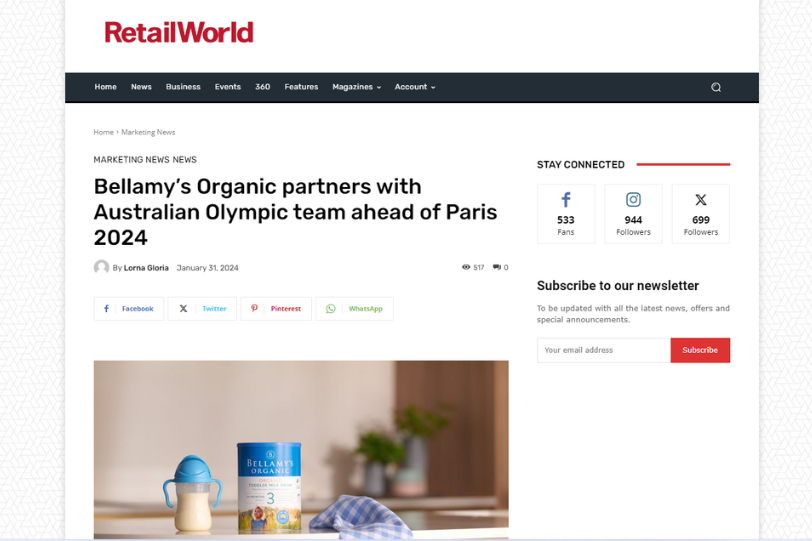Share article on Pinterest
Screen dimensions: 812x541
click(x=276, y=309)
